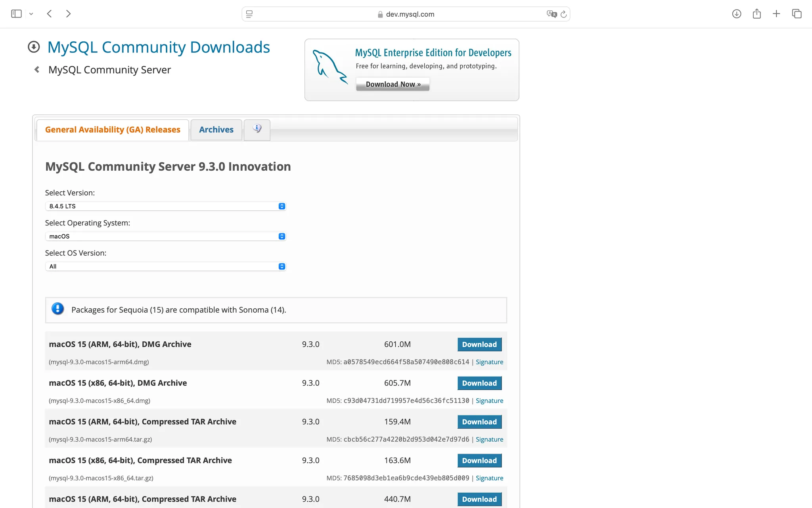Toggle the Safari sidebar icon
Viewport: 812px width, 508px height.
16,14
